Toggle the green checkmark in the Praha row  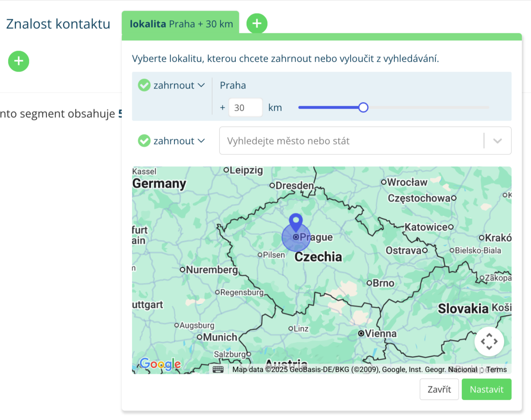(144, 85)
